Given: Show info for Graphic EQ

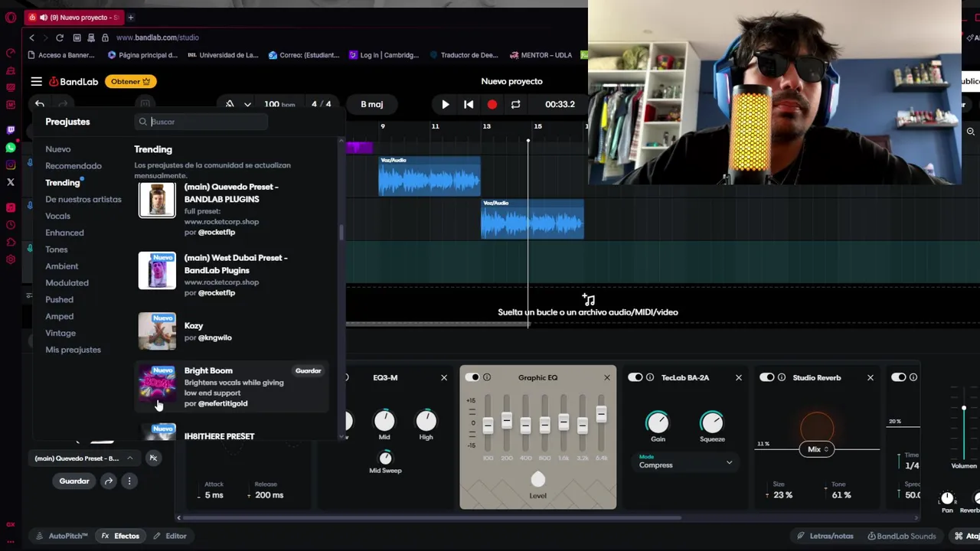Looking at the screenshot, I should (487, 377).
